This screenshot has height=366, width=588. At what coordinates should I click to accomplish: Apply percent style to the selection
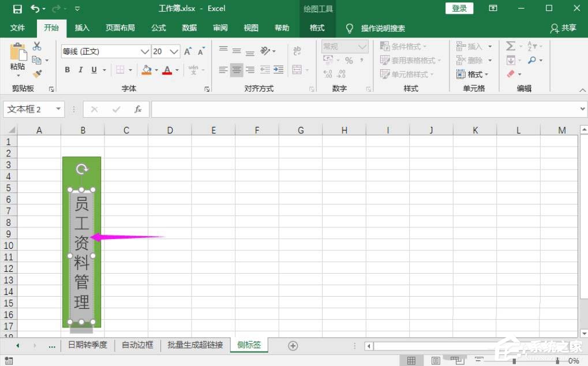(x=349, y=60)
